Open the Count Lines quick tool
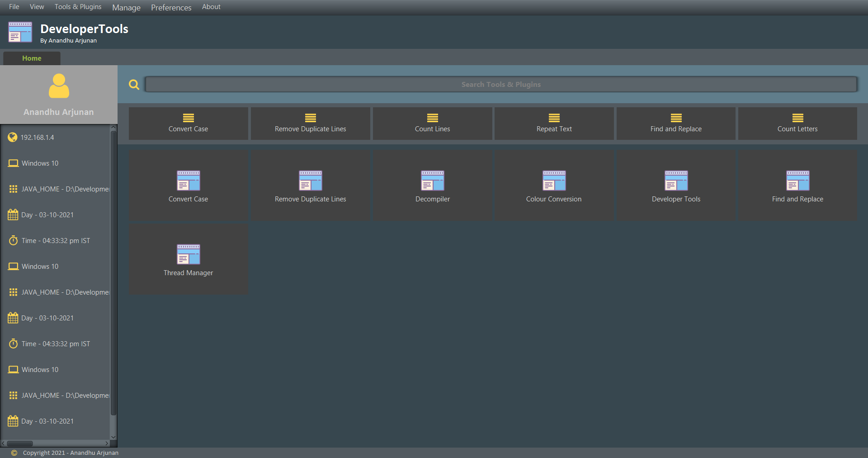Image resolution: width=868 pixels, height=458 pixels. pos(432,123)
